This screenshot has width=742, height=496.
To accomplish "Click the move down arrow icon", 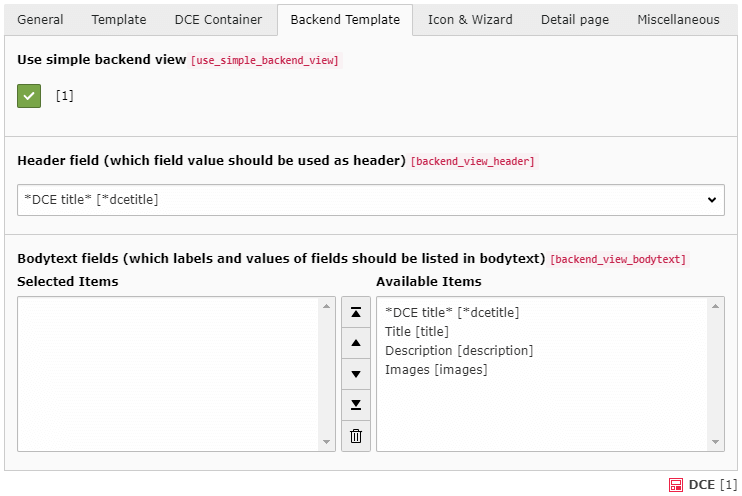I will [355, 374].
